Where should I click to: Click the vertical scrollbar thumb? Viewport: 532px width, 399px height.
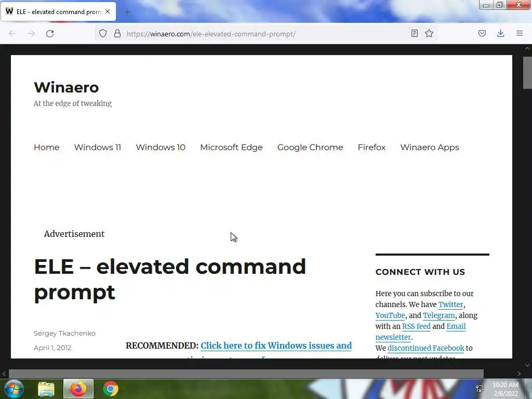tap(527, 73)
